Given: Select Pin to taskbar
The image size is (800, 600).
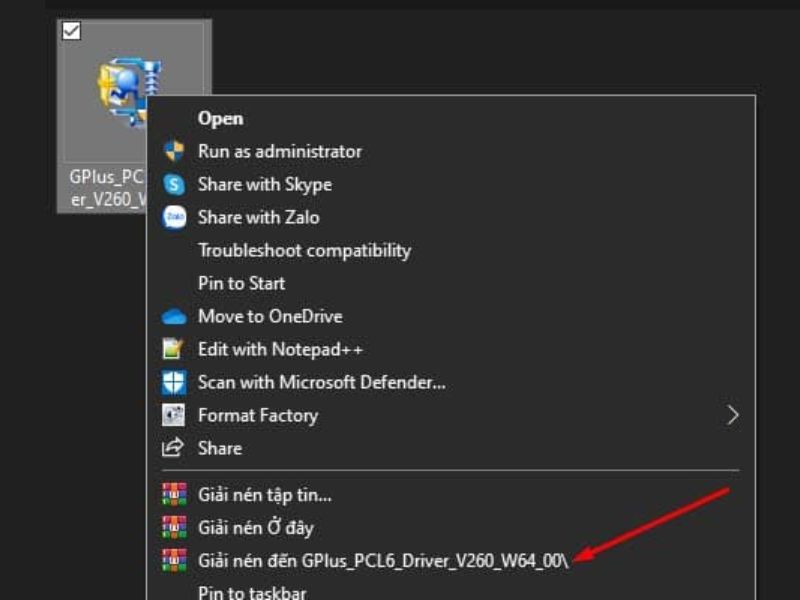Looking at the screenshot, I should pos(252,592).
